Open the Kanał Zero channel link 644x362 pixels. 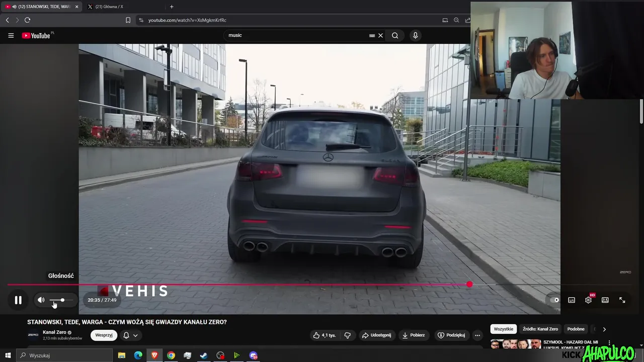pos(54,332)
